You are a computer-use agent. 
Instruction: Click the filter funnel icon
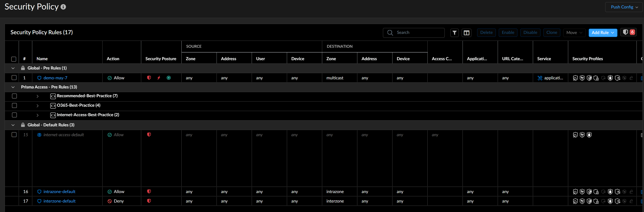(454, 33)
